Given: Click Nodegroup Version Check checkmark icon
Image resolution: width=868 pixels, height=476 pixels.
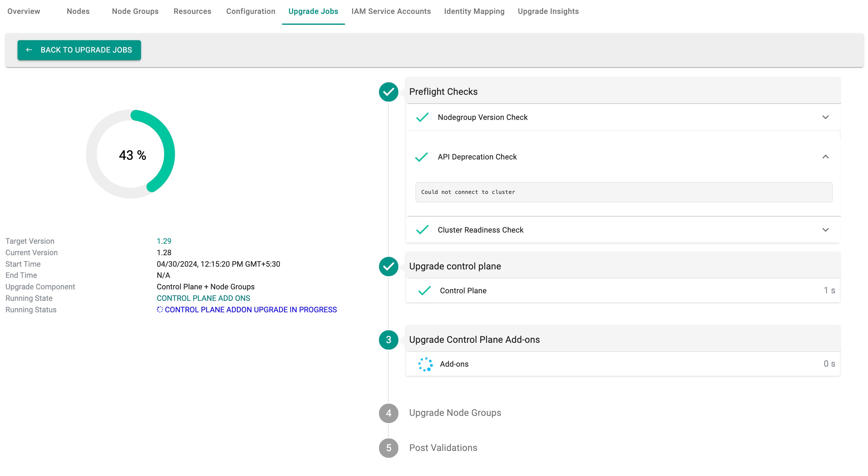Looking at the screenshot, I should (422, 117).
